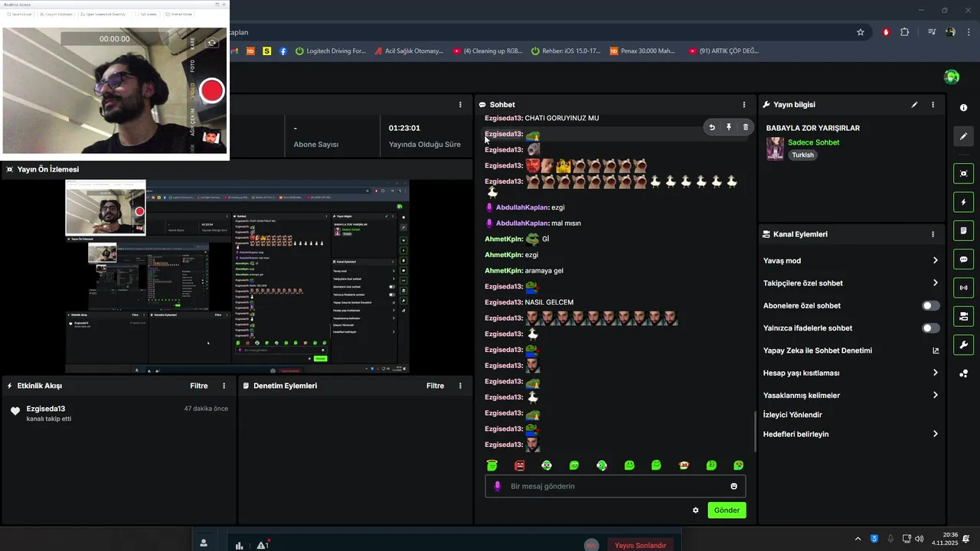Open Filtre in Denetim Eylemleri panel

tap(435, 386)
